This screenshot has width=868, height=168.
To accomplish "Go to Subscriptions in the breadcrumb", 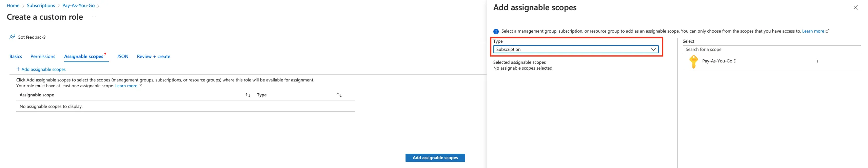I will pyautogui.click(x=41, y=5).
